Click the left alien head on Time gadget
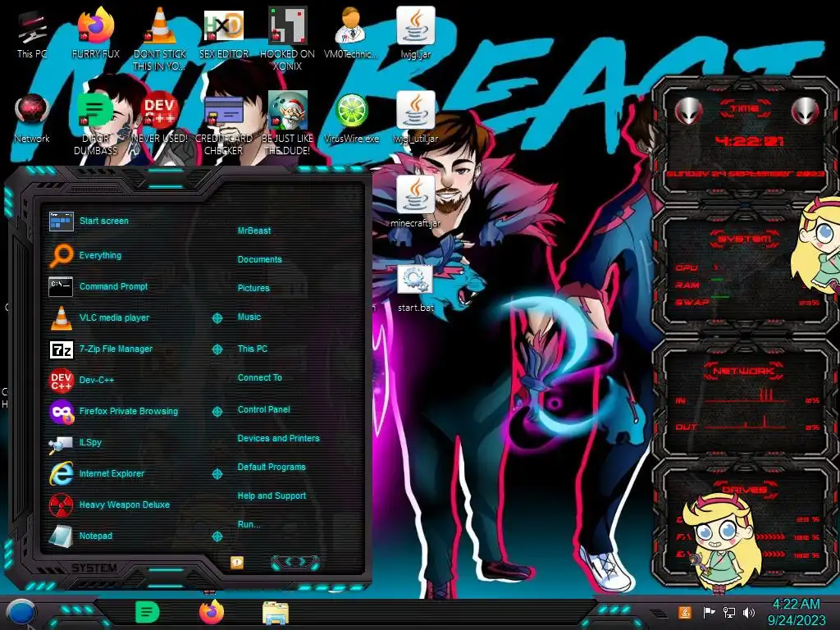840x630 pixels. tap(688, 111)
